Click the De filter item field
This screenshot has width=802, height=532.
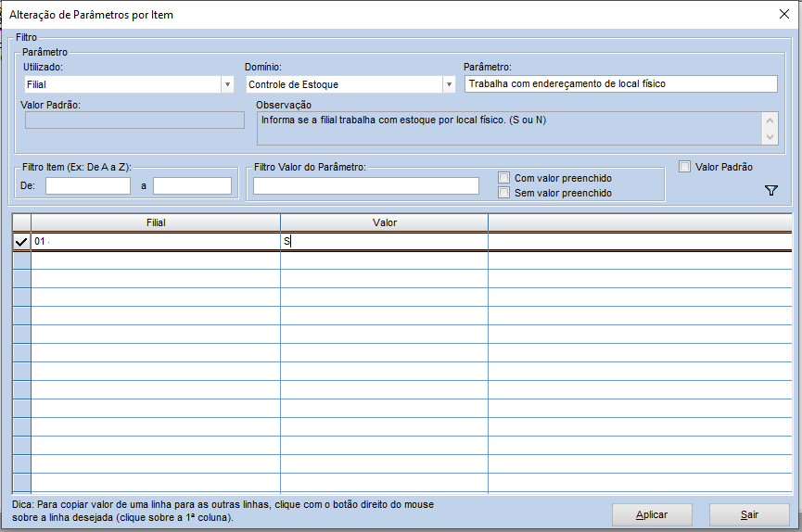pos(88,185)
